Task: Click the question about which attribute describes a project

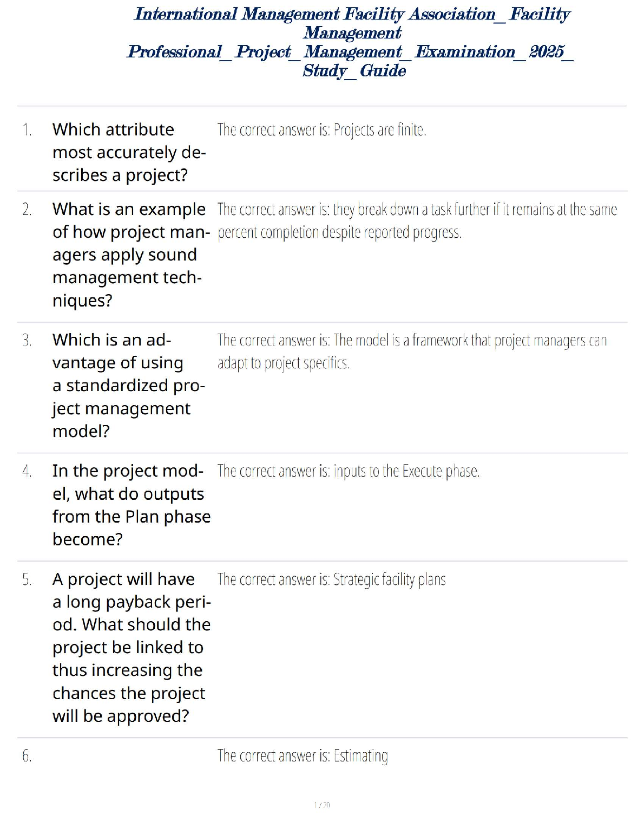Action: coord(129,152)
